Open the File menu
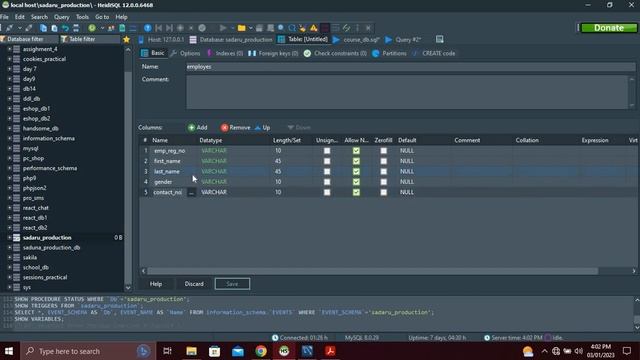The image size is (640, 360). pos(4,17)
